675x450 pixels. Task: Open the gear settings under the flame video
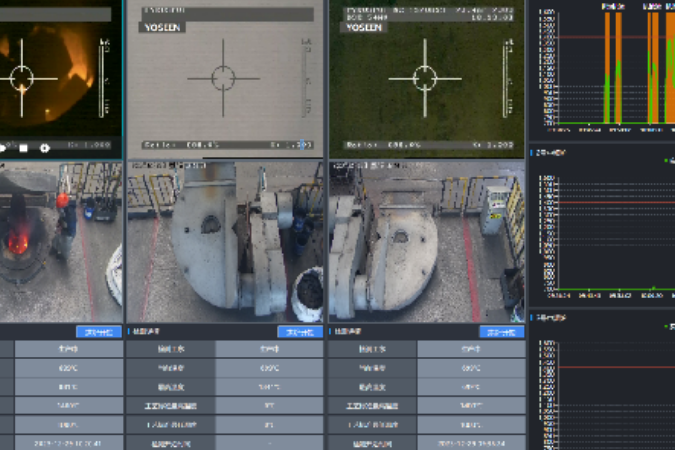tap(44, 148)
